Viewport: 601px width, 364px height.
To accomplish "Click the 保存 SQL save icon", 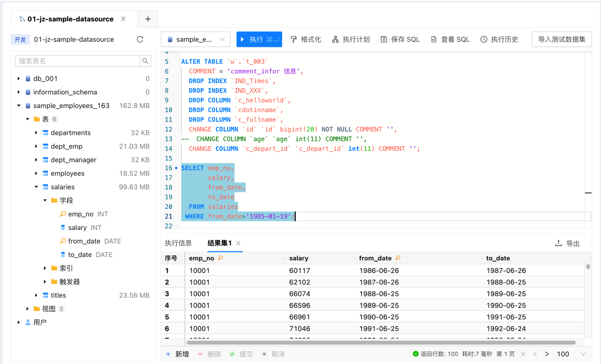I will pos(384,39).
